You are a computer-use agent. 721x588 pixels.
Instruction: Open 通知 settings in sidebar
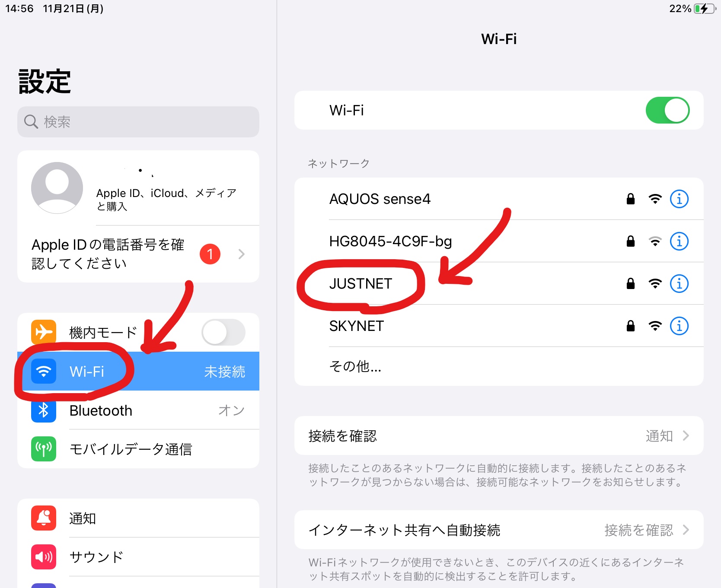[138, 518]
